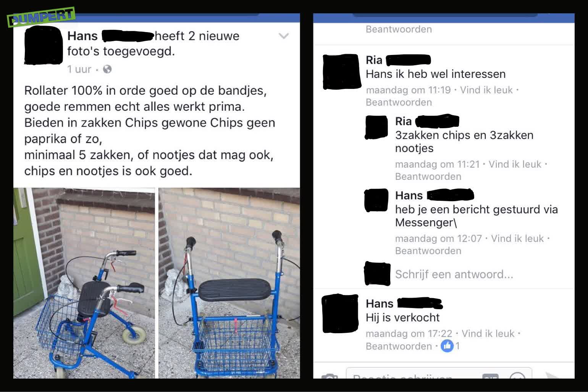Open the right rollator photo with basket

(x=229, y=283)
